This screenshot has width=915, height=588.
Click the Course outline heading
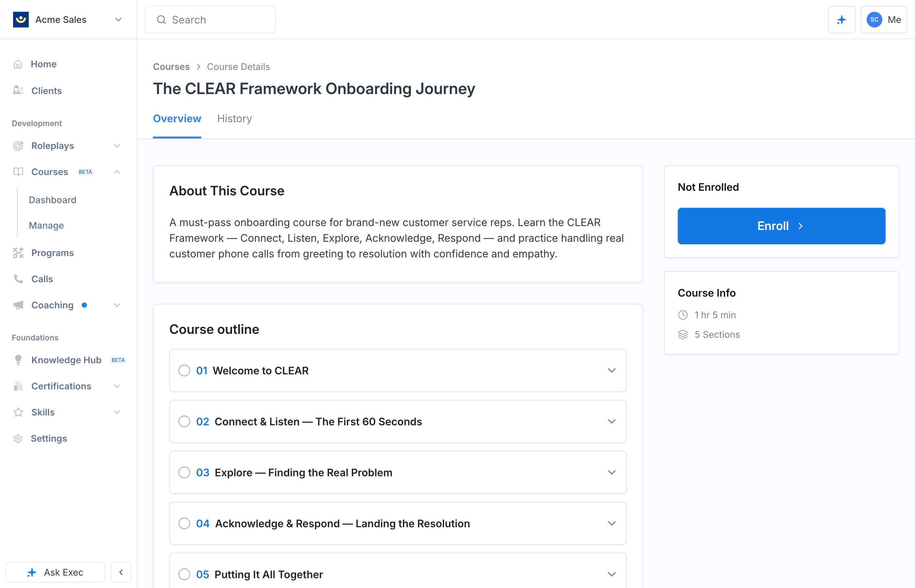coord(214,330)
